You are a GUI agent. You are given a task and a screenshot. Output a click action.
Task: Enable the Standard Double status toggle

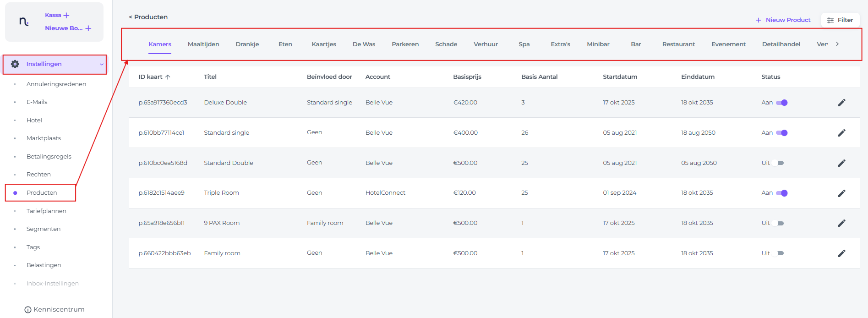[x=778, y=163]
